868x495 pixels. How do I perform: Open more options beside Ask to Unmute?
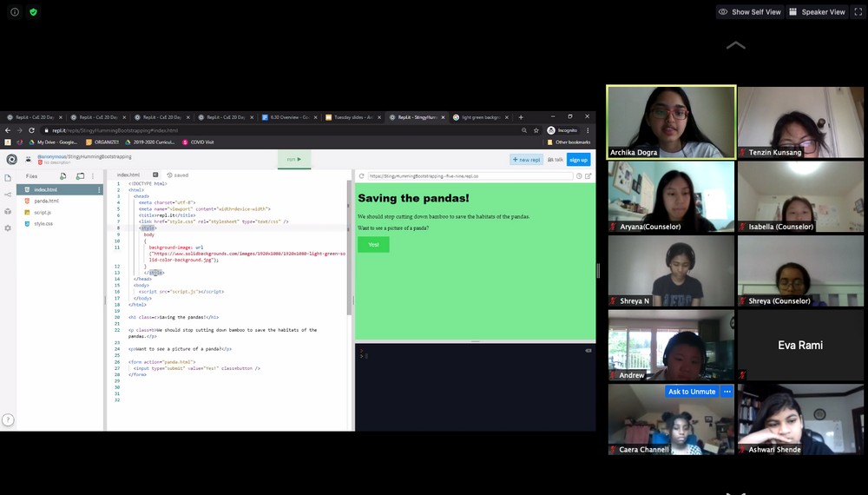point(727,392)
